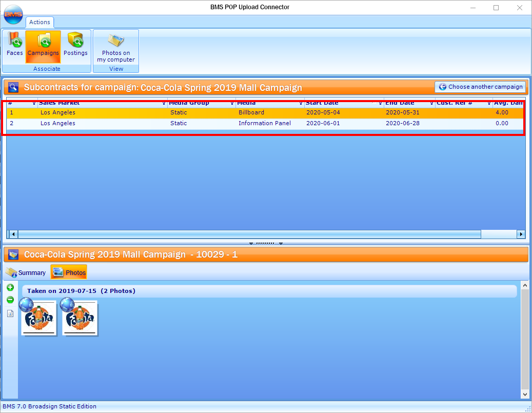
Task: Click the window resize grip
Action: pyautogui.click(x=528, y=409)
